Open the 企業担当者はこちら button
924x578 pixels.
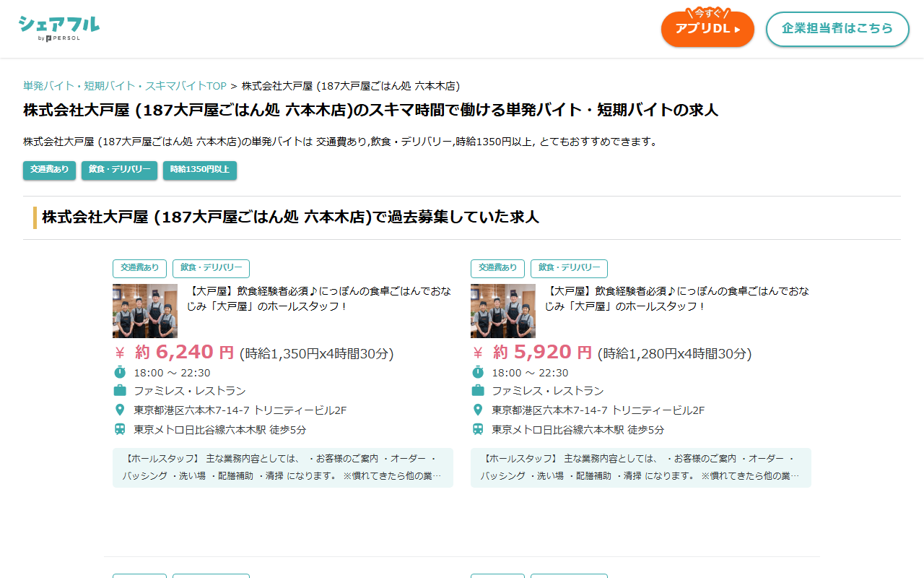click(x=837, y=29)
